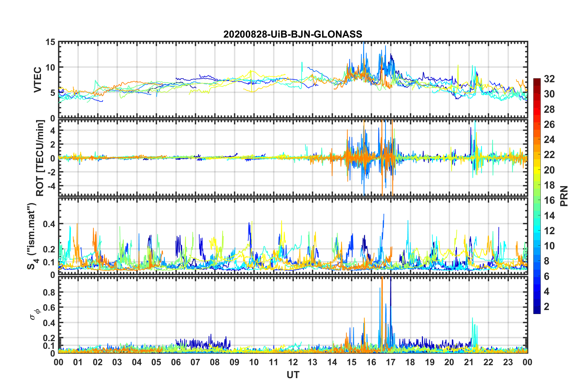Screen dimensions: 586x392
Task: Click UT axis tick label 19
Action: (430, 362)
